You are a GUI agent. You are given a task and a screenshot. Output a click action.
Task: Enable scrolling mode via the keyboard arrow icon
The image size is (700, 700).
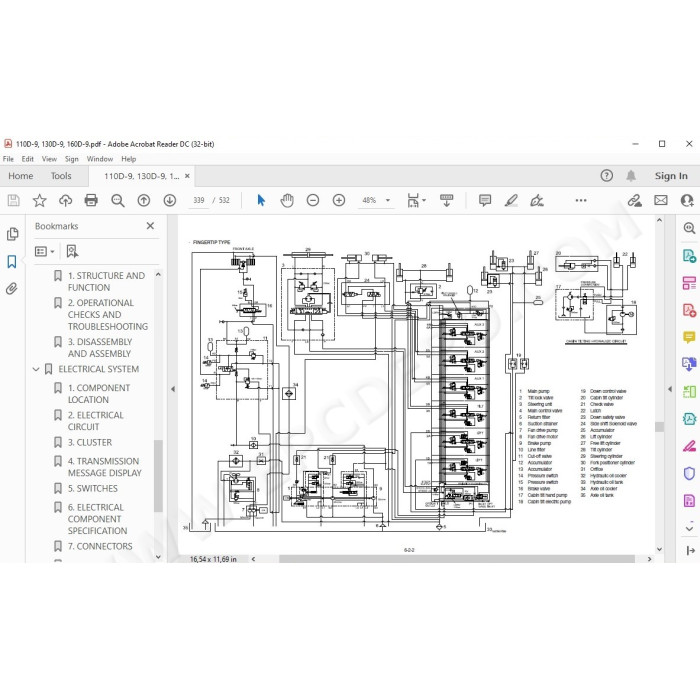446,200
